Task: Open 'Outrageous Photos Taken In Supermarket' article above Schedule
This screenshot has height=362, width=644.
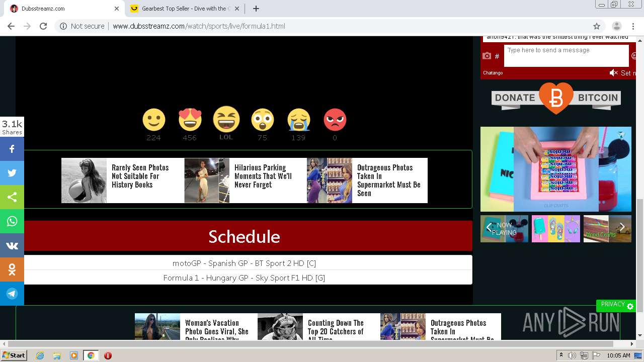Action: 367,180
